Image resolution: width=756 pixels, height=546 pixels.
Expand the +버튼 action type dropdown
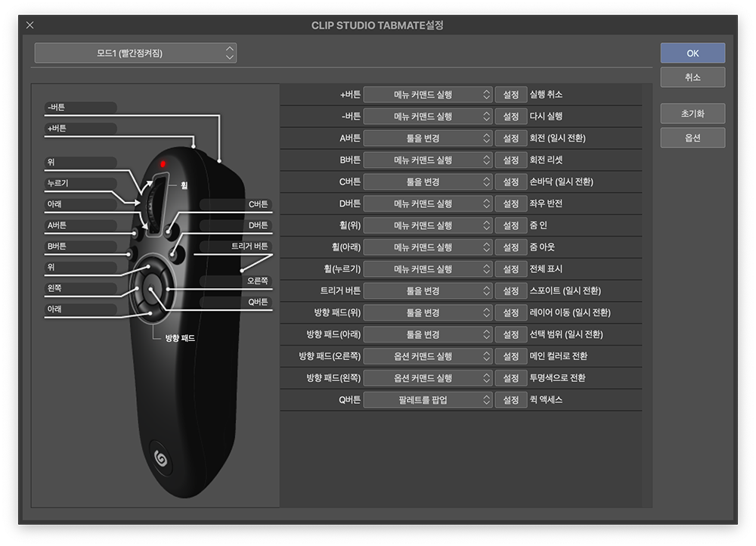point(429,95)
